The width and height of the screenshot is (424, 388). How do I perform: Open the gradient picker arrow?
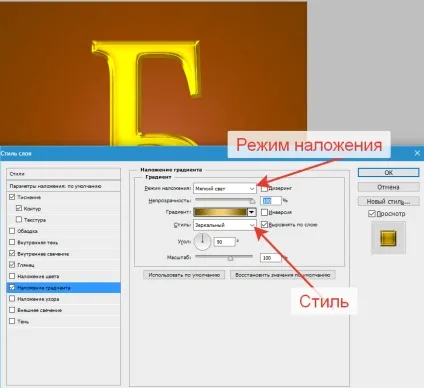click(252, 212)
